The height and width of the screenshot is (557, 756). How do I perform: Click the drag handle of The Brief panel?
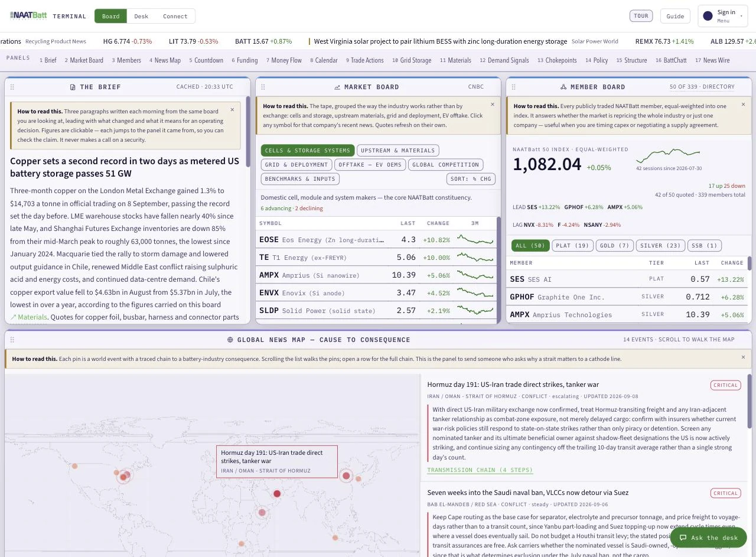point(12,87)
